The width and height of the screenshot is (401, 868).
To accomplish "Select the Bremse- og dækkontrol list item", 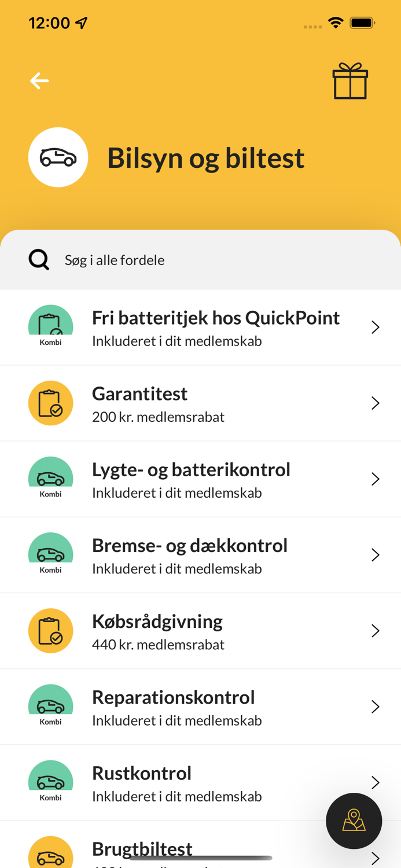I will click(200, 554).
